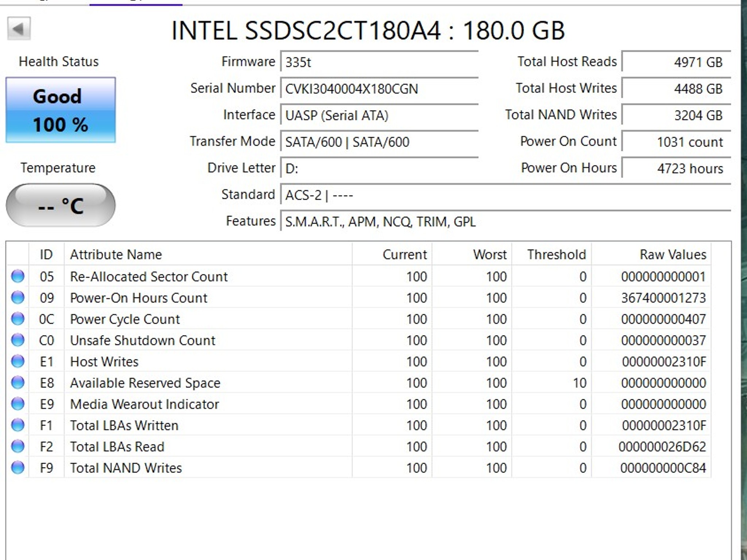Viewport: 747px width, 560px height.
Task: Click status icon for Total NAND Writes row
Action: point(18,467)
